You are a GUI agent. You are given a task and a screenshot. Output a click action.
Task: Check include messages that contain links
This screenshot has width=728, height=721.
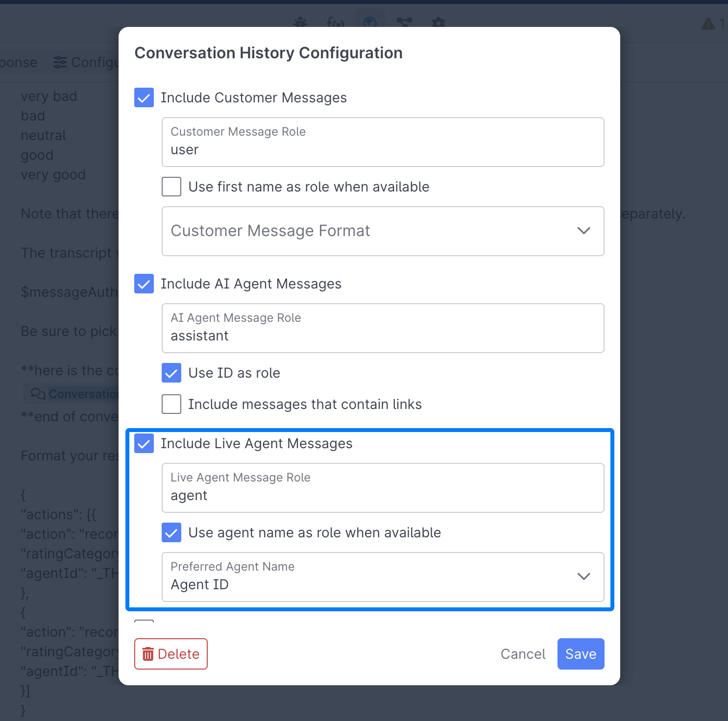coord(171,404)
